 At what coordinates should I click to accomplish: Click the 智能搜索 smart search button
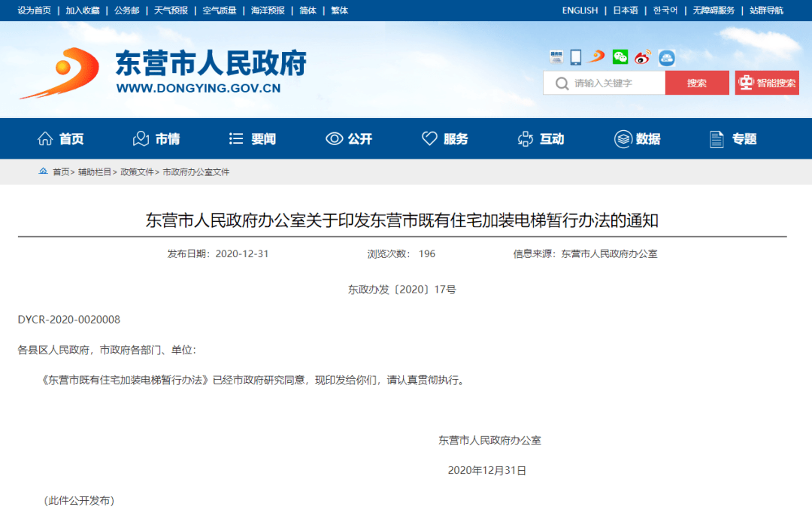pyautogui.click(x=767, y=83)
